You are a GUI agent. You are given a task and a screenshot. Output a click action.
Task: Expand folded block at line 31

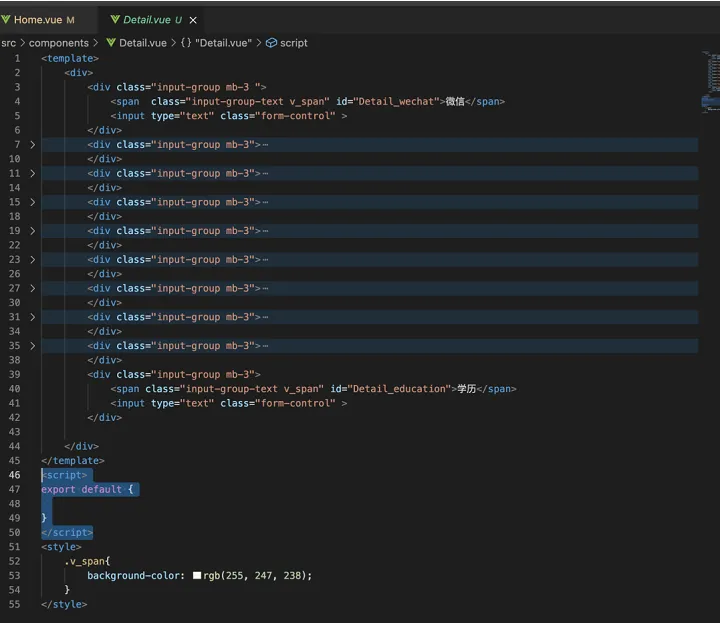coord(32,317)
